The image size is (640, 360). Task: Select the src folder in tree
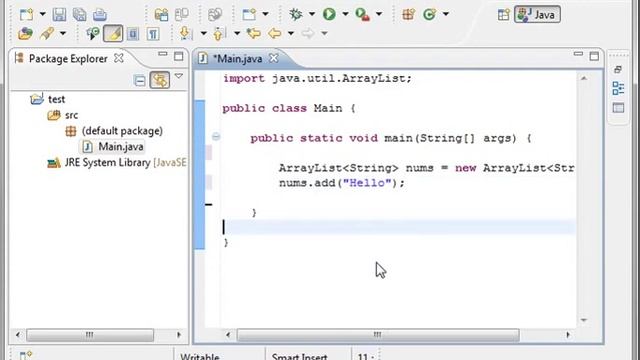coord(71,115)
